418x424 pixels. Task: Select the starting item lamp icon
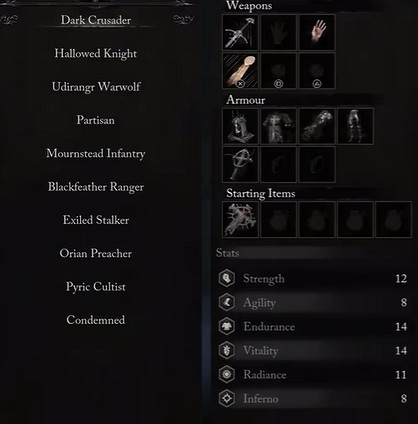pos(240,219)
